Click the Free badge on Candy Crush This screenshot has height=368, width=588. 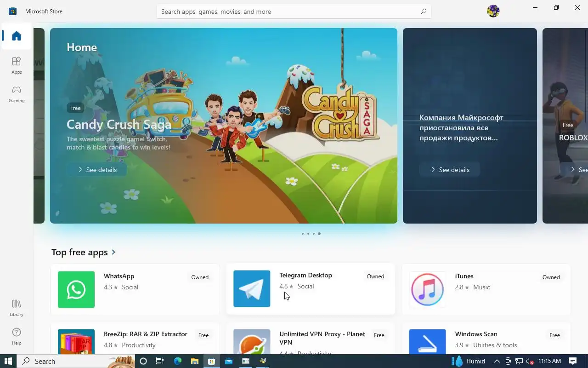[75, 108]
